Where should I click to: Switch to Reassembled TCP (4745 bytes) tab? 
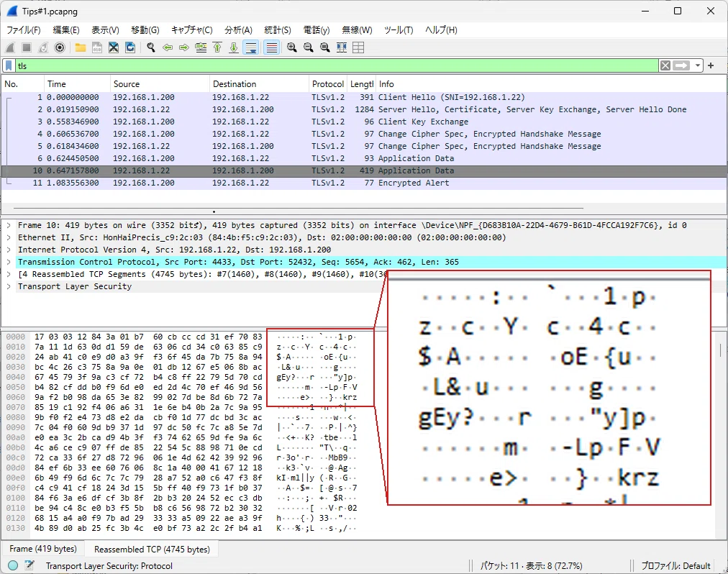[152, 550]
